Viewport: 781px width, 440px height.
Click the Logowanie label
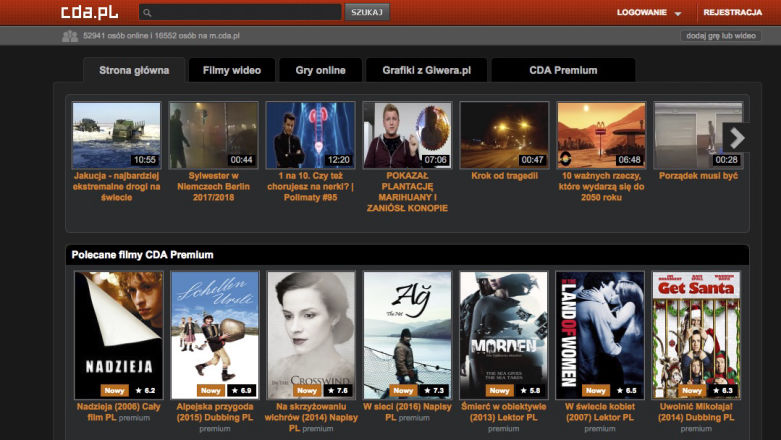pyautogui.click(x=642, y=12)
